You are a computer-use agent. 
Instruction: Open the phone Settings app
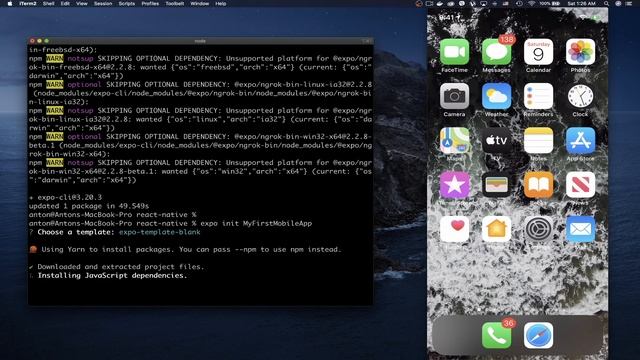[538, 229]
